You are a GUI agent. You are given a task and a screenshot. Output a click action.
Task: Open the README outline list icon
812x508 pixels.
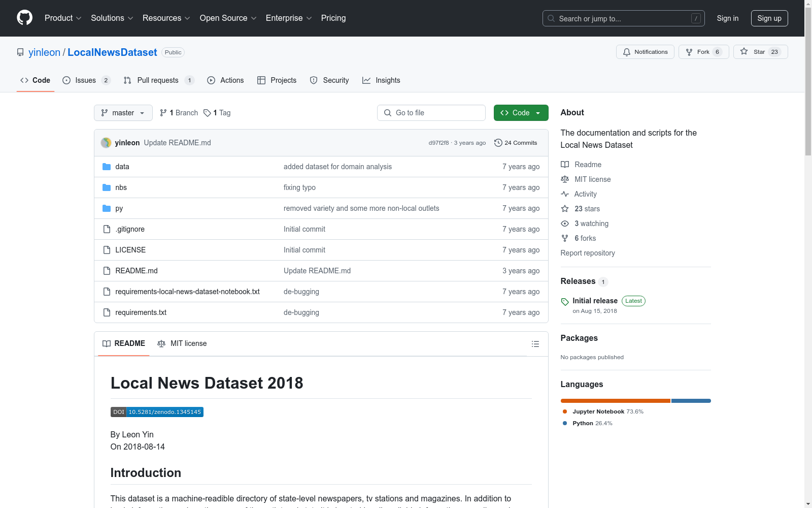click(535, 344)
